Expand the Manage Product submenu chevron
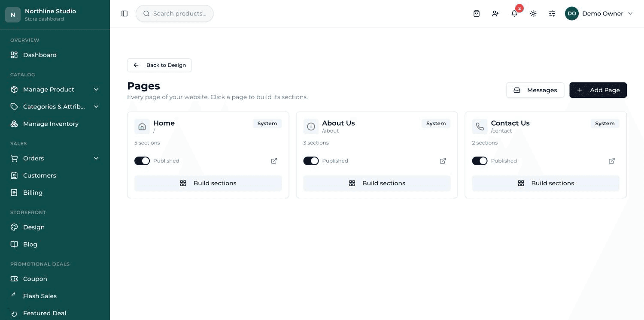644x320 pixels. coord(96,89)
